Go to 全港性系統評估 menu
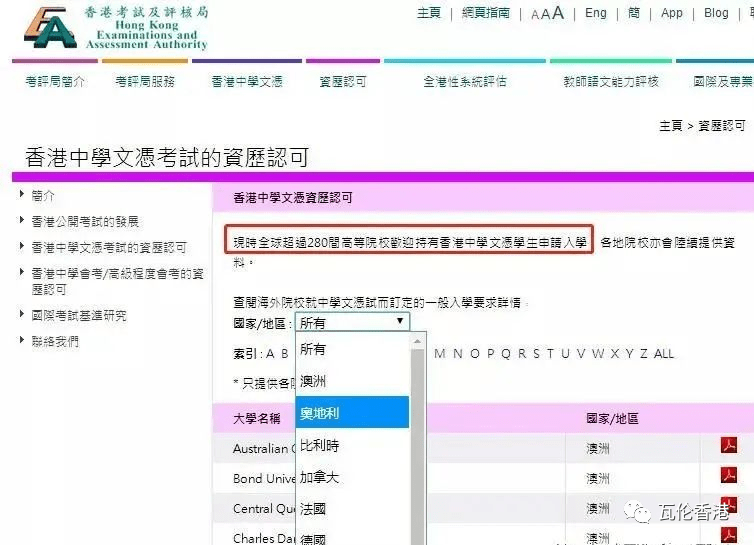 tap(464, 82)
